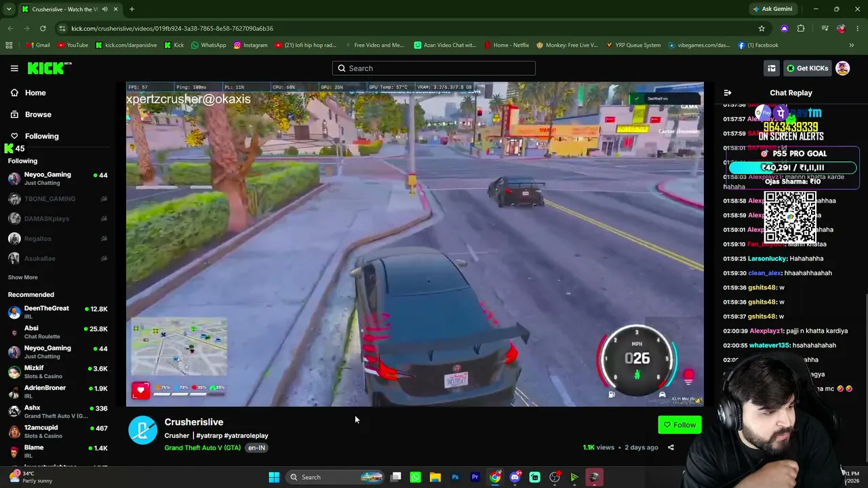868x488 pixels.
Task: Open the Grand Theft Auto V category link
Action: coord(202,448)
